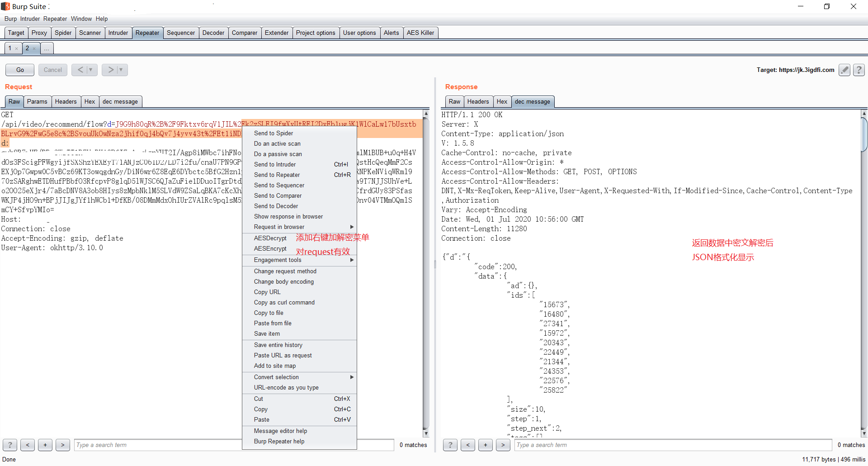868x466 pixels.
Task: Select Paste from file
Action: click(299, 323)
